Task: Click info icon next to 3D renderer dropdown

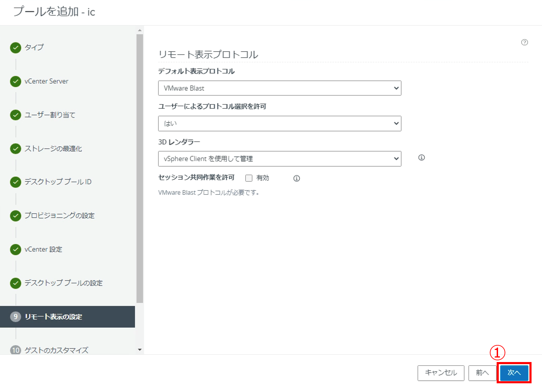Action: click(421, 158)
